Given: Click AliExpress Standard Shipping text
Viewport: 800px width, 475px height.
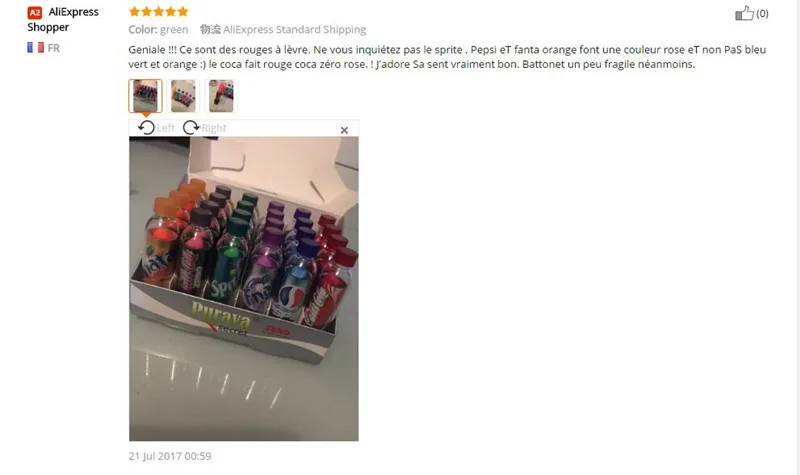Looking at the screenshot, I should point(294,30).
